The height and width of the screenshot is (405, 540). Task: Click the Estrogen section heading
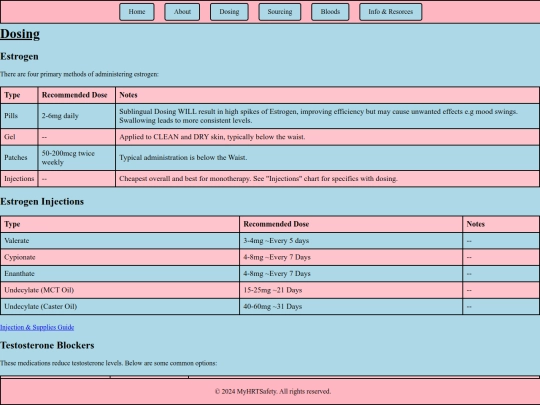tap(19, 56)
